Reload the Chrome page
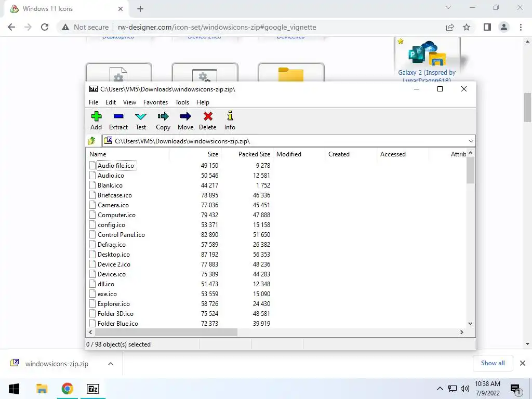 (45, 27)
